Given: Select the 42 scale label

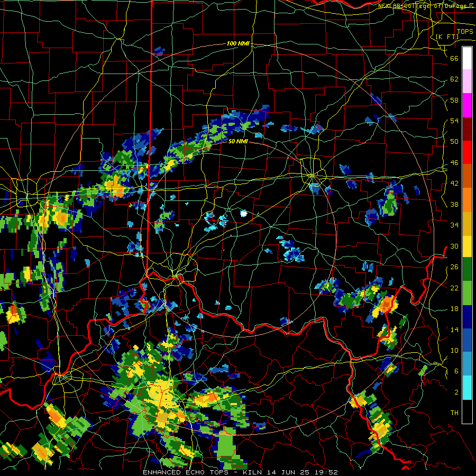Looking at the screenshot, I should pyautogui.click(x=454, y=184).
